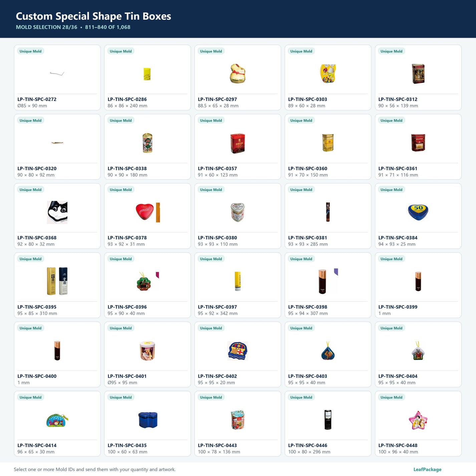Image resolution: width=476 pixels, height=476 pixels.
Task: Open the LeafPackage brand link in footer
Action: 427,469
